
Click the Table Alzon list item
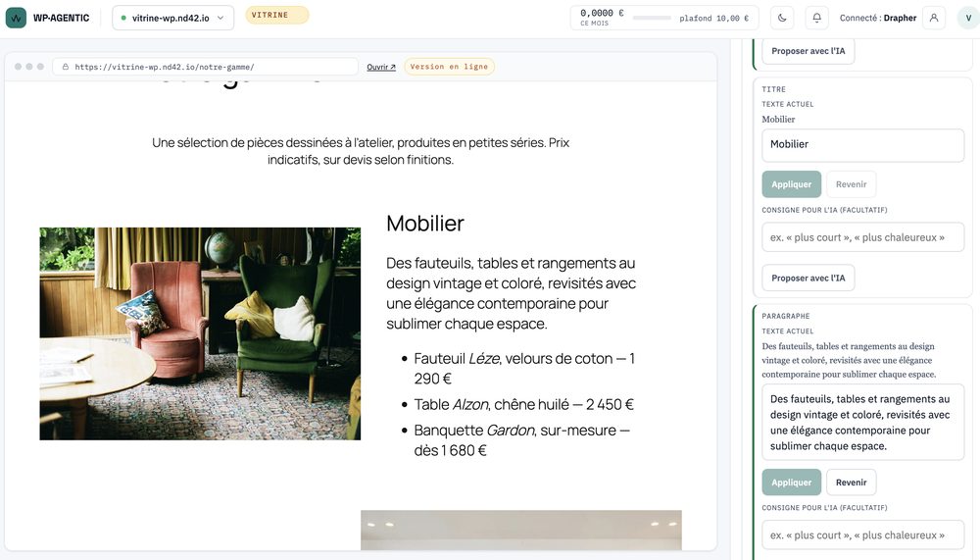pos(523,405)
